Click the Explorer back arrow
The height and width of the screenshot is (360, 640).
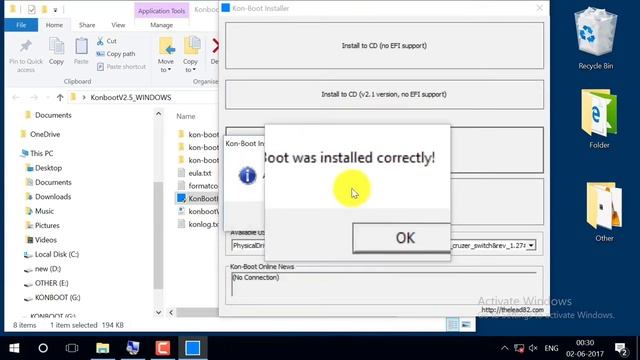coord(16,98)
